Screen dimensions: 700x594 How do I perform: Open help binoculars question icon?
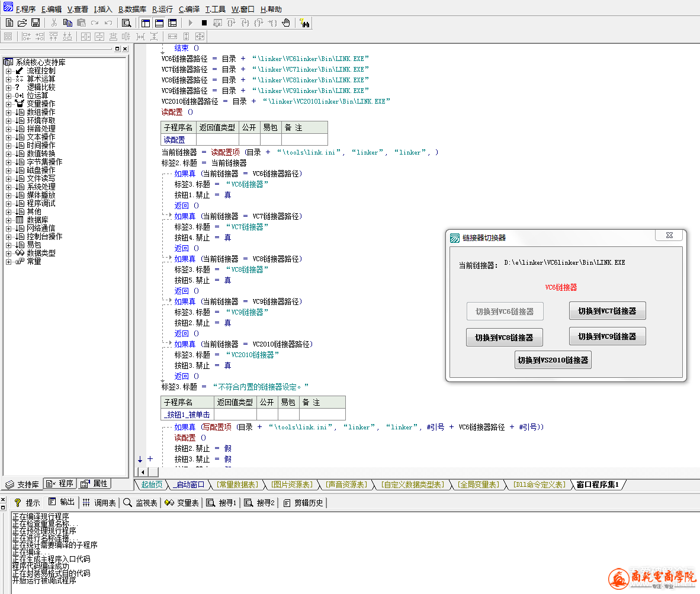(x=304, y=23)
